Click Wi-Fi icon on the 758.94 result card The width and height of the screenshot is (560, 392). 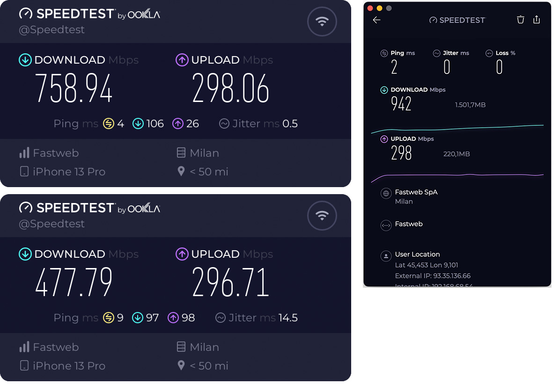coord(322,22)
